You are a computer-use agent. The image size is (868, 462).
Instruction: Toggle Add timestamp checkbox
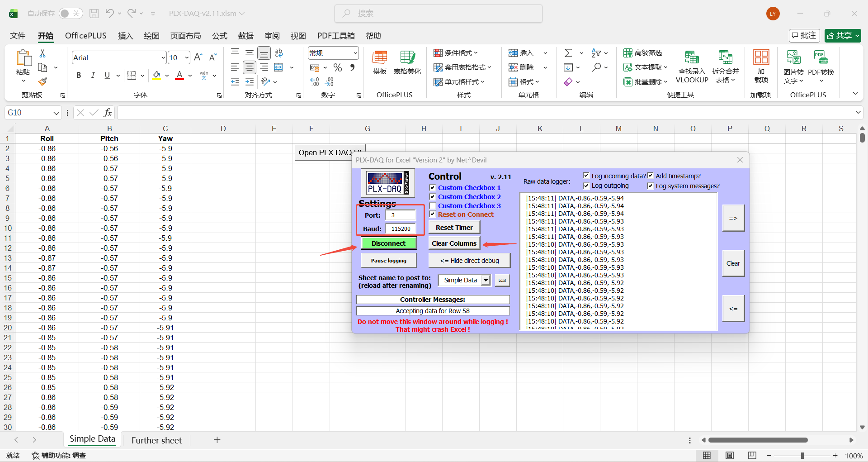(651, 176)
